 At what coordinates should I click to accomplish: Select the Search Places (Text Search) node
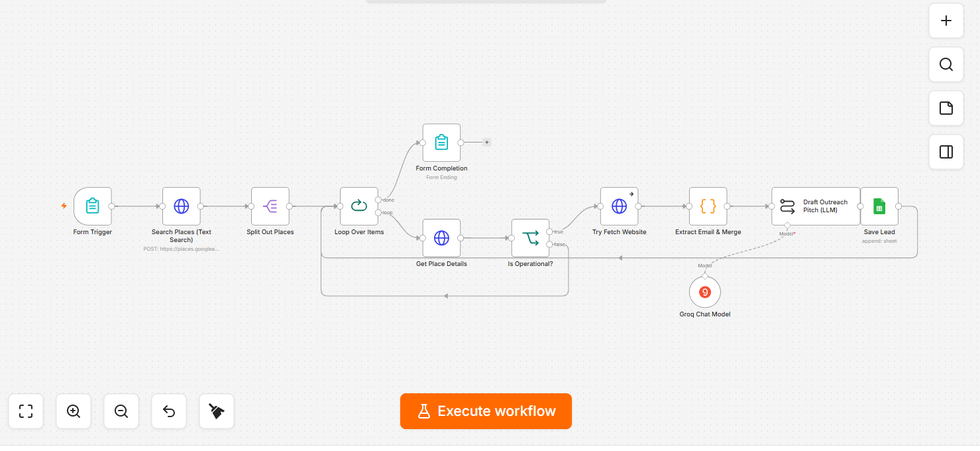click(x=182, y=206)
